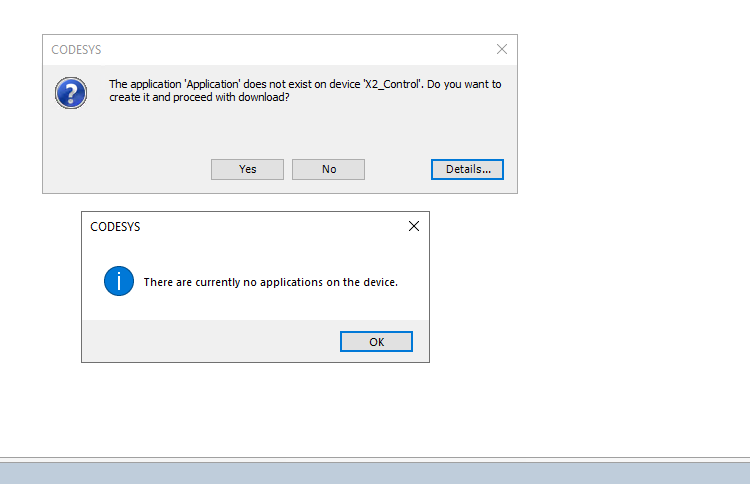Open Details... in the CODESYS question dialog
Viewport: 750px width, 484px height.
[x=467, y=169]
